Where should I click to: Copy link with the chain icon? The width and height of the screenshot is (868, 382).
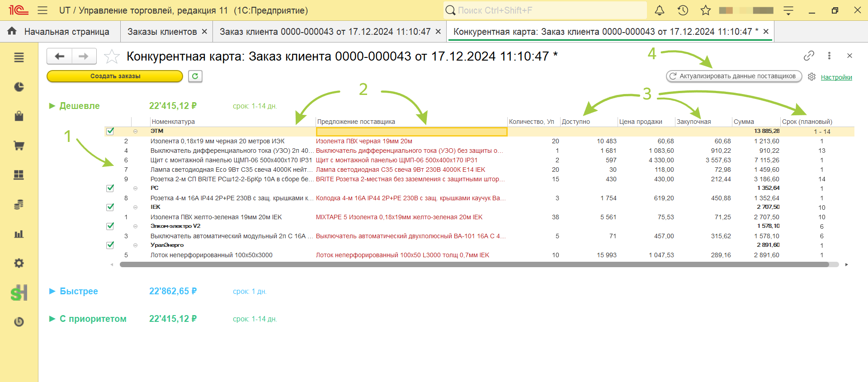[x=809, y=56]
